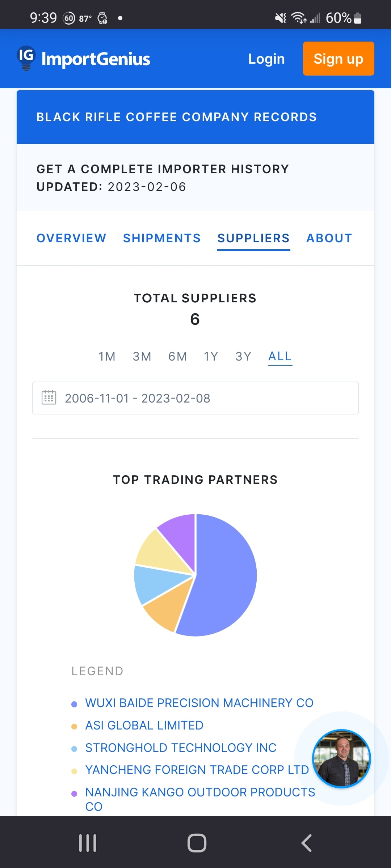391x868 pixels.
Task: Open Wuxi Baide Precision Machinery Co link
Action: tap(199, 703)
